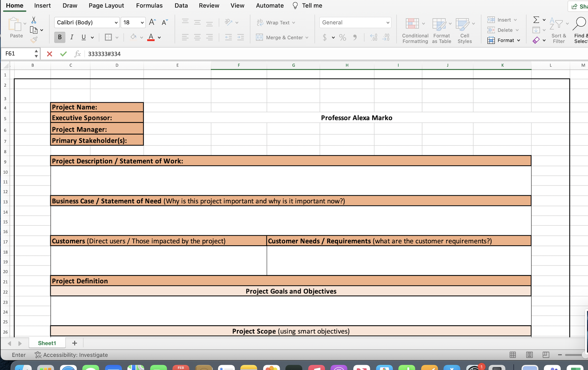Click Align Middle icon
Image resolution: width=588 pixels, height=370 pixels.
pyautogui.click(x=197, y=22)
